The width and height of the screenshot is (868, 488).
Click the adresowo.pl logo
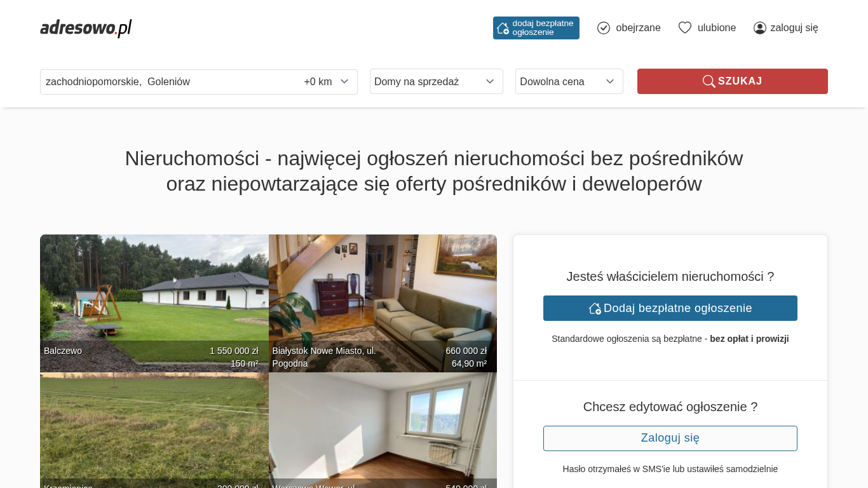pos(86,28)
